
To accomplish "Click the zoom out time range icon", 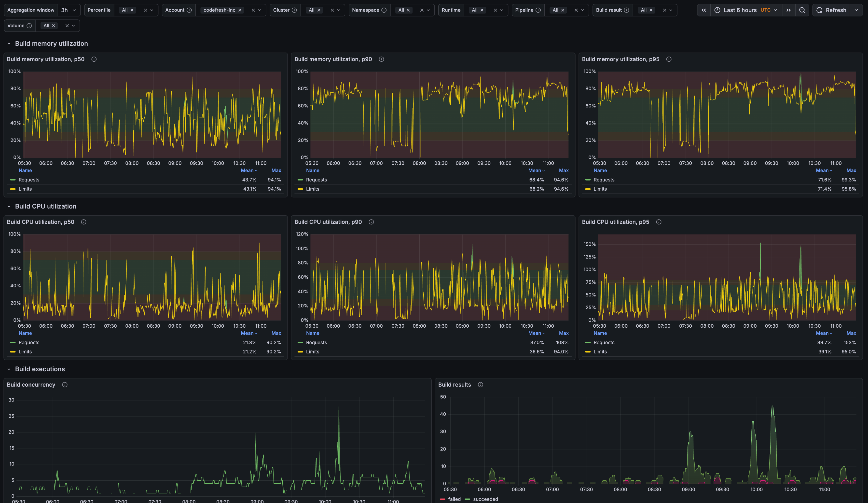I will (x=802, y=10).
